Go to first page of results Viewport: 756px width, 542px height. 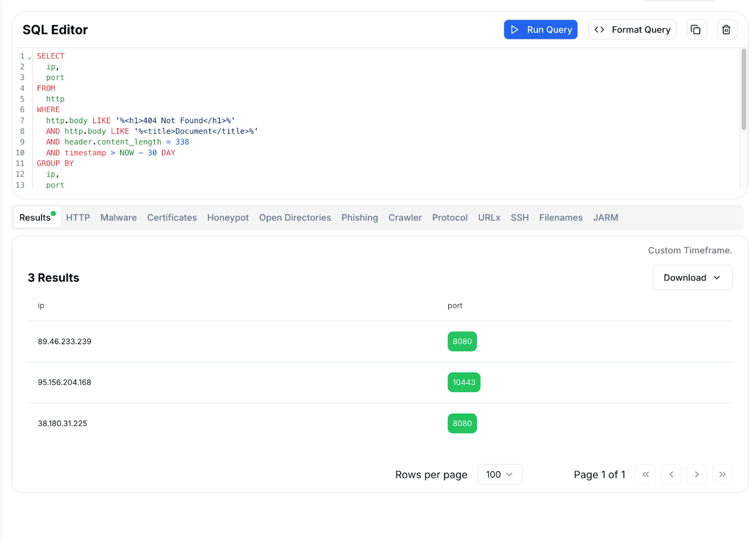click(x=645, y=474)
